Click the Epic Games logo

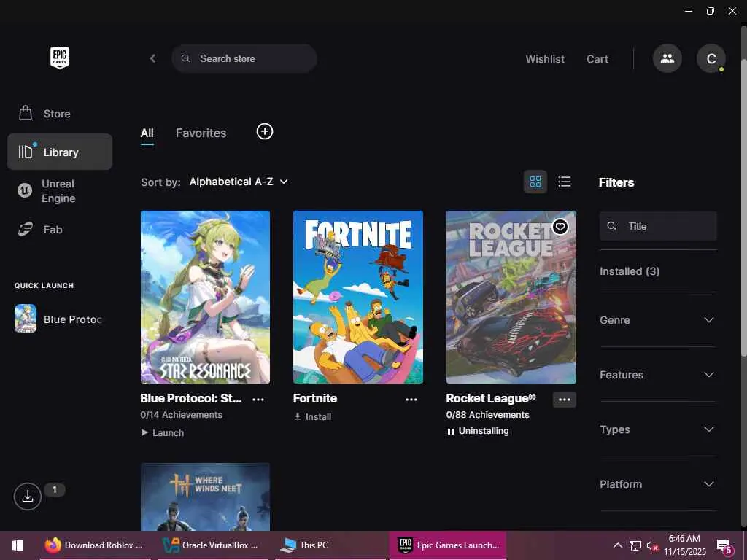point(60,58)
